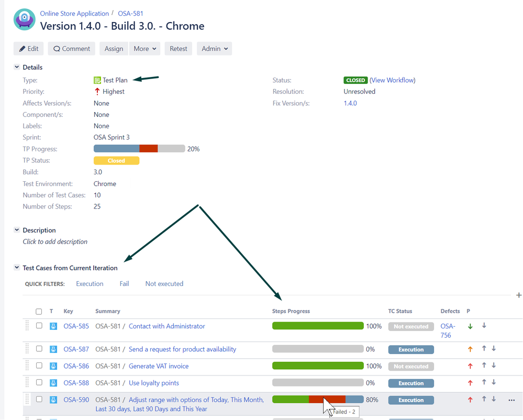The height and width of the screenshot is (420, 523).
Task: Click the Online Store Application project avatar
Action: 25,20
